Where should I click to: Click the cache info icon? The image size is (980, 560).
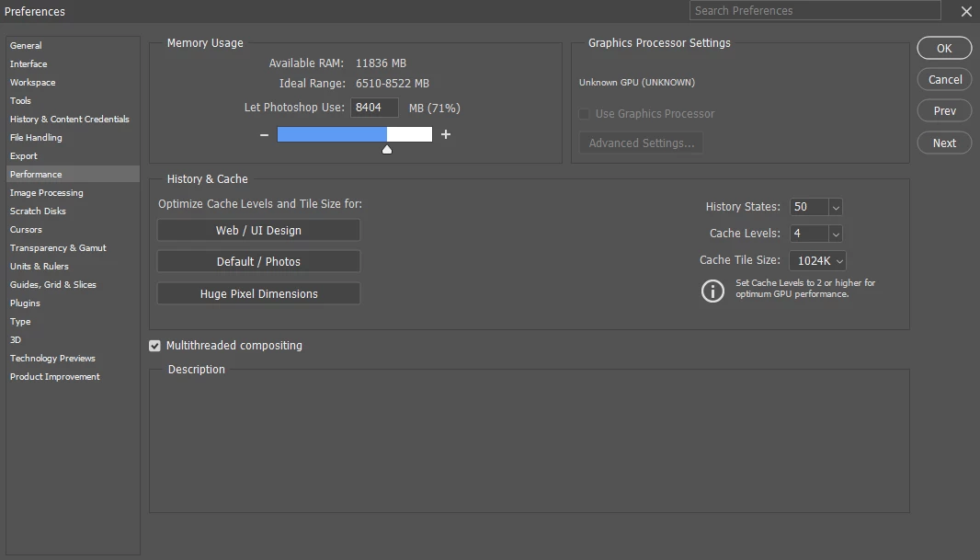coord(712,291)
